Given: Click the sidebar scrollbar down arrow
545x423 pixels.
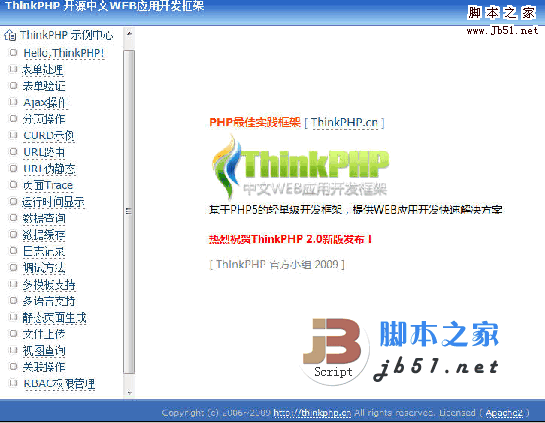Looking at the screenshot, I should click(129, 392).
